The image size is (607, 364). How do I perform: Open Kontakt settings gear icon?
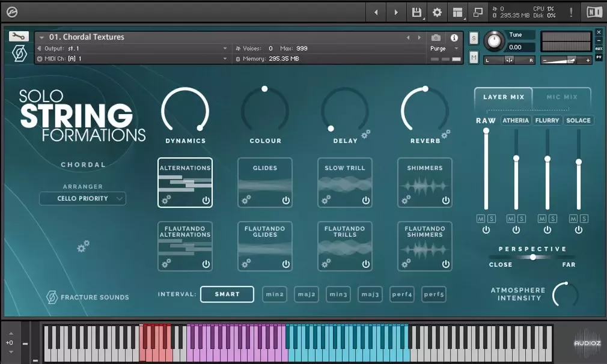pos(437,13)
